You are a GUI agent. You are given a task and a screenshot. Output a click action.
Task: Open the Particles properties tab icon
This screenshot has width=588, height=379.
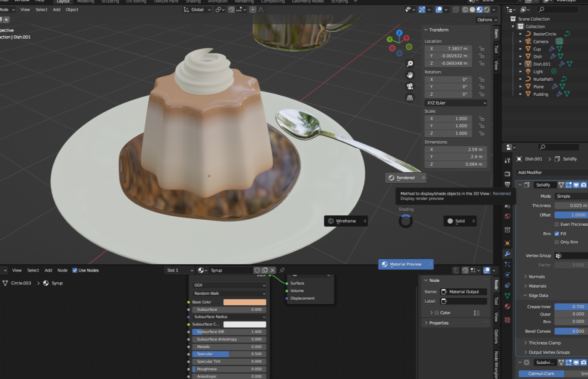click(508, 264)
